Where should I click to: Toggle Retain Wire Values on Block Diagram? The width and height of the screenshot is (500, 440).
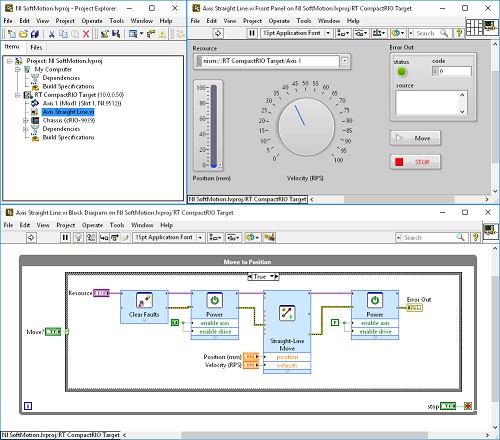coord(91,237)
